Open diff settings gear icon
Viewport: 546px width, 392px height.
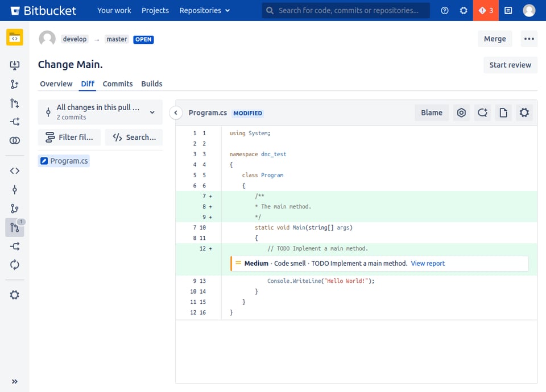(x=524, y=112)
